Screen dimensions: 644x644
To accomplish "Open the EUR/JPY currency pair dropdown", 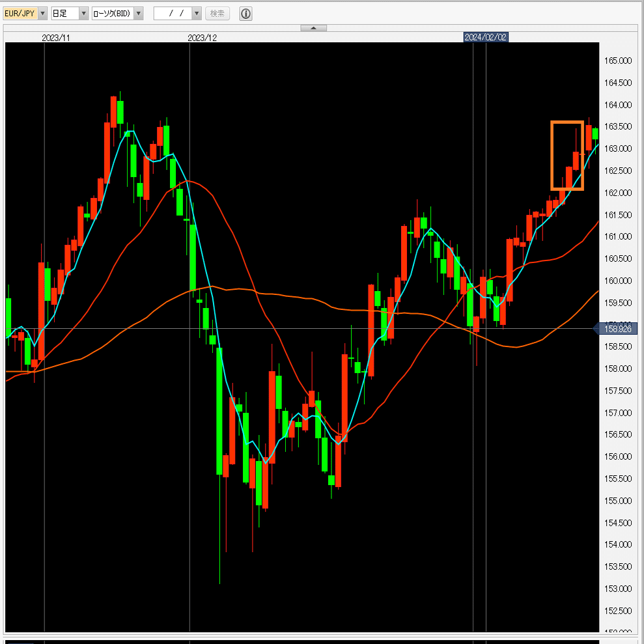I will 42,14.
